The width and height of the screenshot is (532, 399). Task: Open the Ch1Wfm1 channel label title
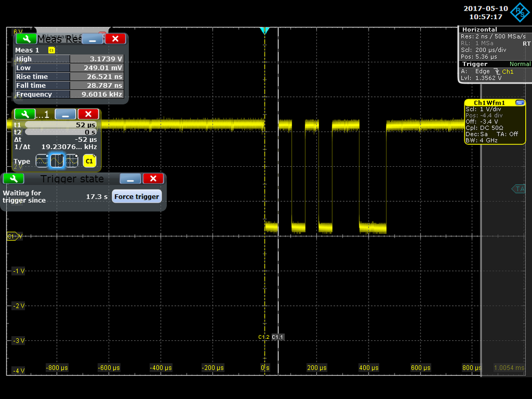(489, 103)
